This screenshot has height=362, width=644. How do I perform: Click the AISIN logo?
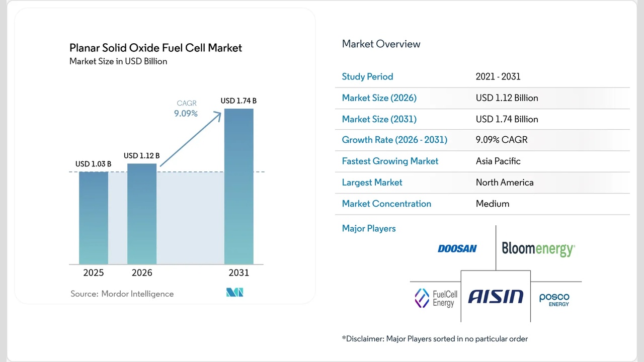point(495,297)
